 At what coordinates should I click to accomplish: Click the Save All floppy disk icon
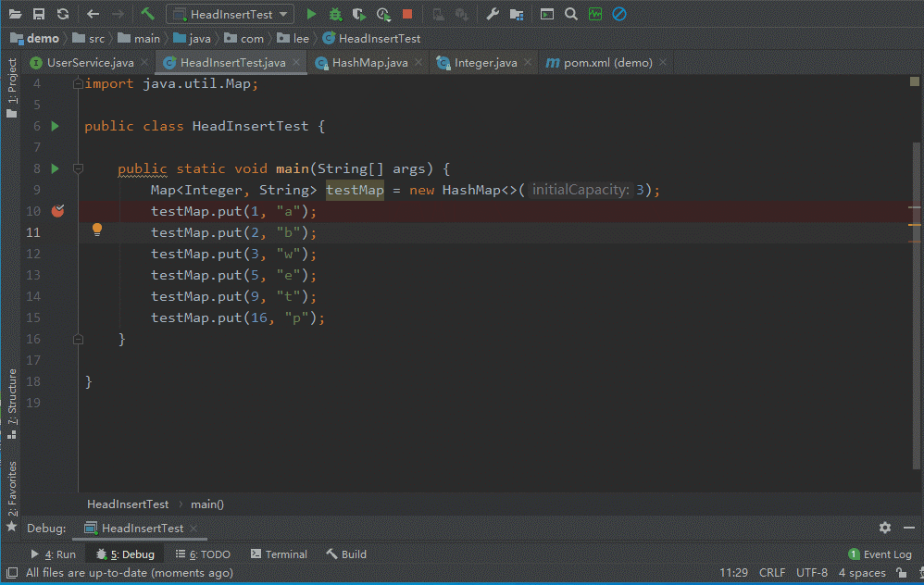pos(39,14)
